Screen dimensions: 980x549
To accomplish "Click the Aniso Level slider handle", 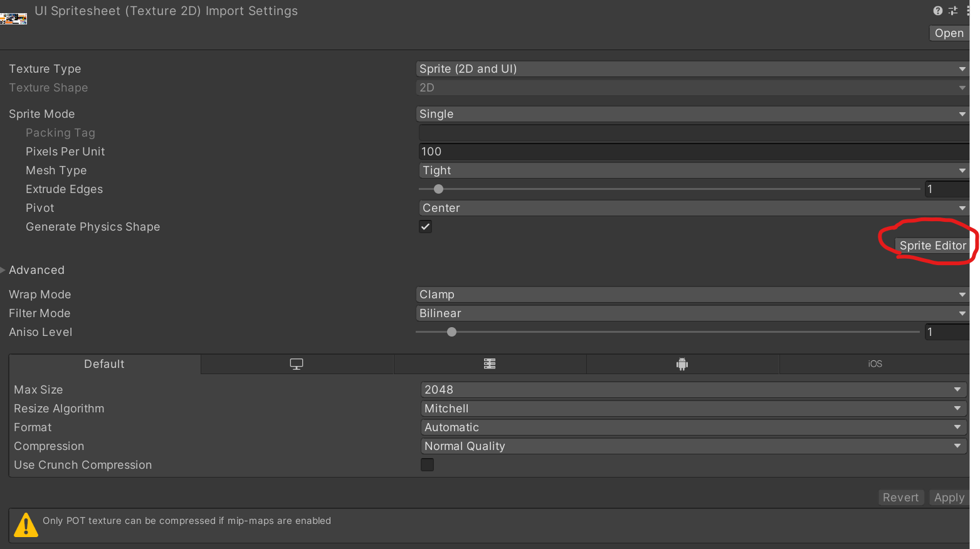I will pyautogui.click(x=451, y=332).
